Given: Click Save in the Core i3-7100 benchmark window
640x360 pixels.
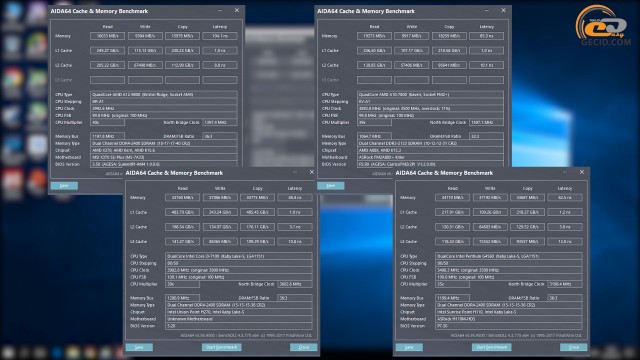Looking at the screenshot, I should pos(139,347).
